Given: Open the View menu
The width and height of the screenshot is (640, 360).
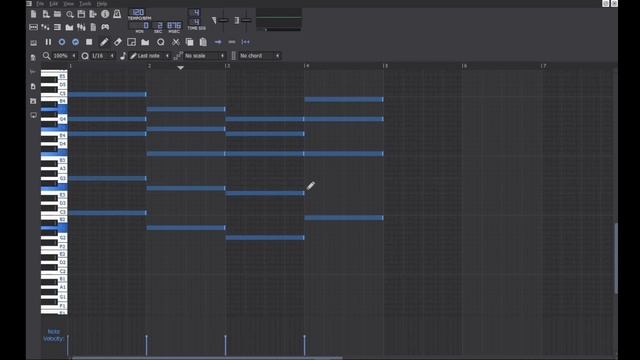Looking at the screenshot, I should tap(68, 4).
